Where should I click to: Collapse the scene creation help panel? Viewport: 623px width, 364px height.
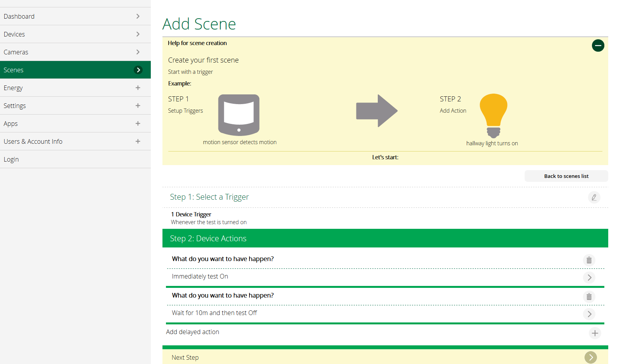[x=598, y=45]
